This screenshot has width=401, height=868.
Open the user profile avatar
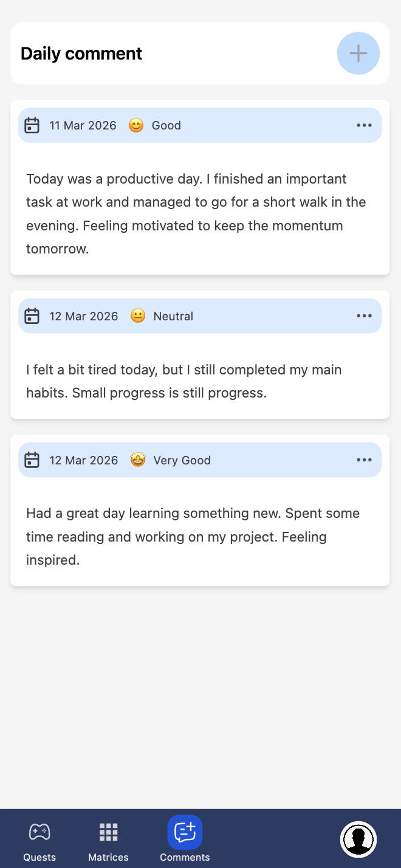pyautogui.click(x=358, y=839)
